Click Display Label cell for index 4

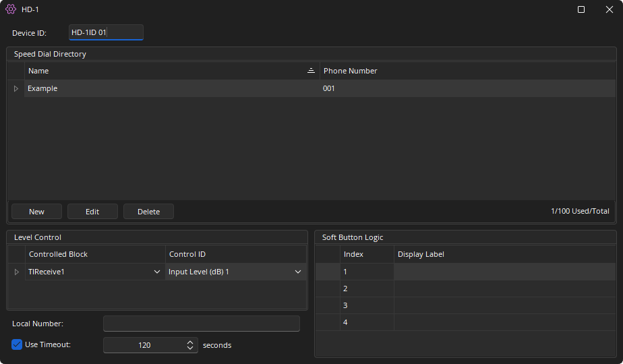[504, 322]
